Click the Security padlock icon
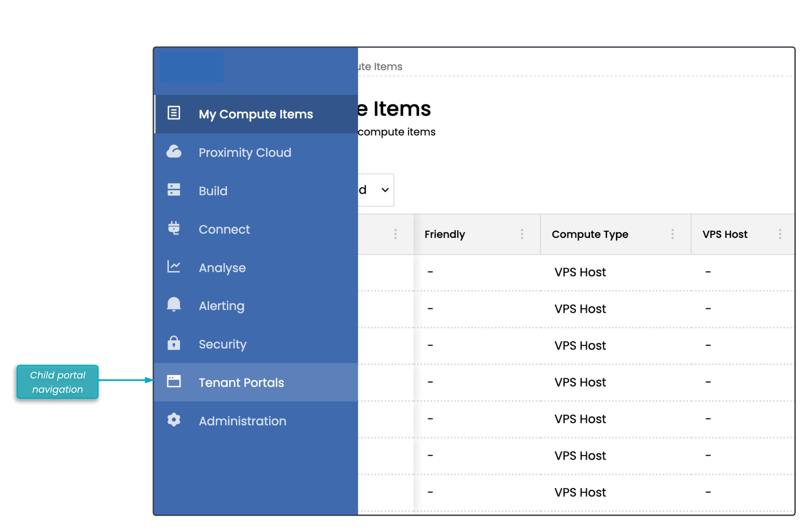812x530 pixels. tap(174, 343)
